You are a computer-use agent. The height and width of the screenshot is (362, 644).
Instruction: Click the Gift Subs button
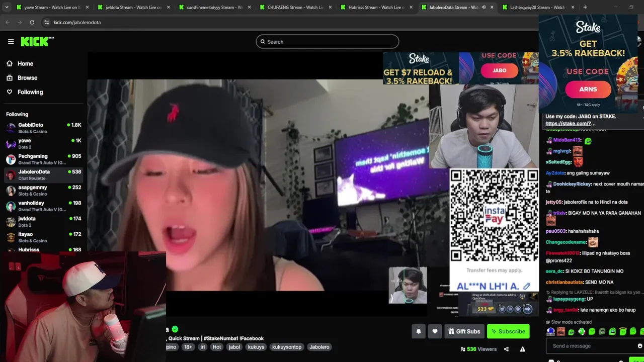point(464,331)
